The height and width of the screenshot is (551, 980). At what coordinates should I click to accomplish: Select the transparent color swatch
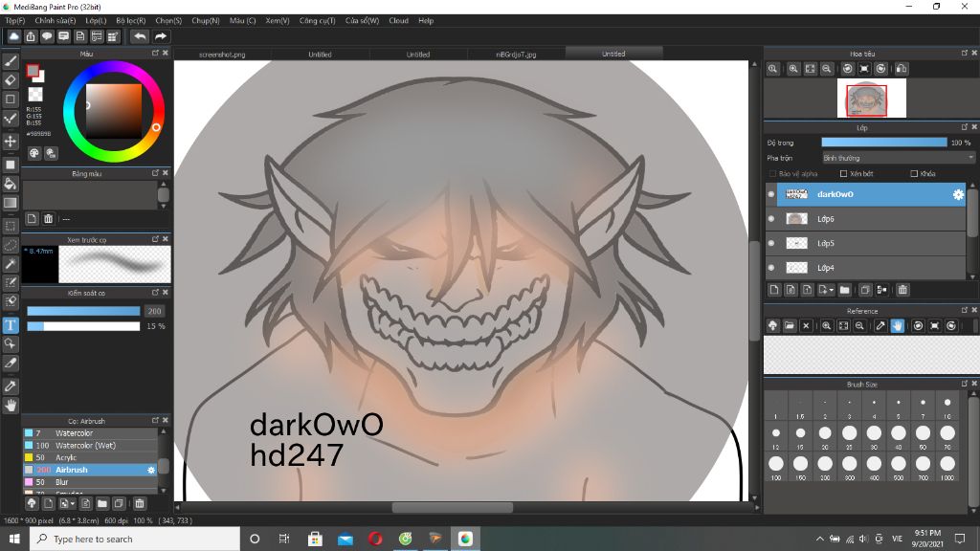click(x=35, y=95)
